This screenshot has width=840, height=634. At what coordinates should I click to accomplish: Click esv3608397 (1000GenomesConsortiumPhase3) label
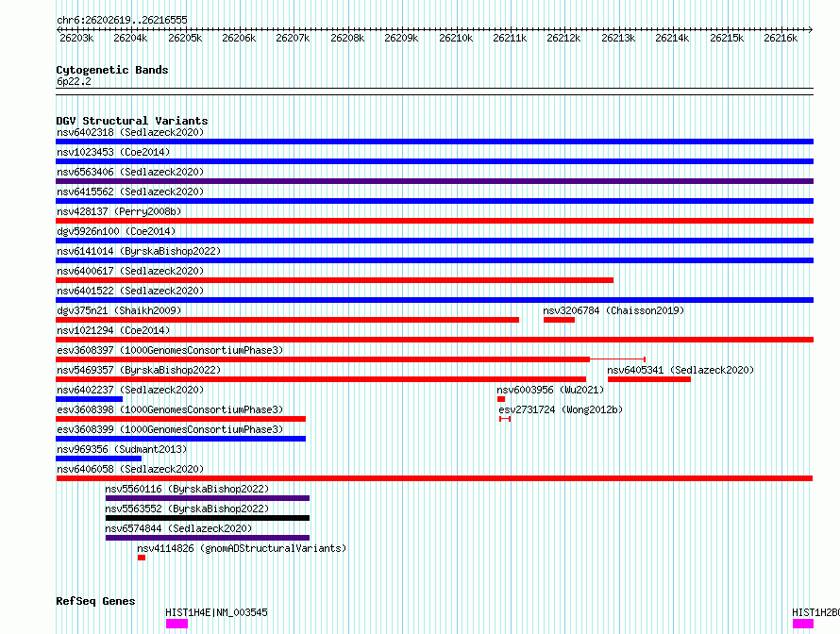pyautogui.click(x=170, y=350)
